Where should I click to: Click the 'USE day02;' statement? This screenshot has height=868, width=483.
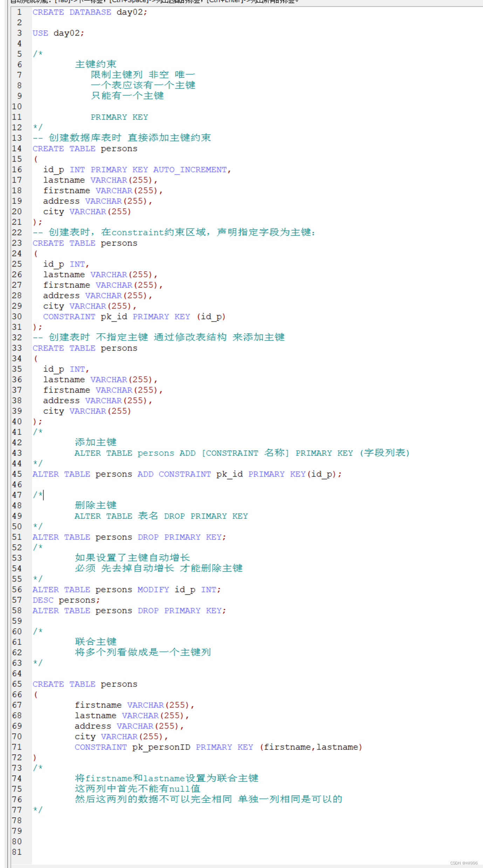[x=58, y=33]
